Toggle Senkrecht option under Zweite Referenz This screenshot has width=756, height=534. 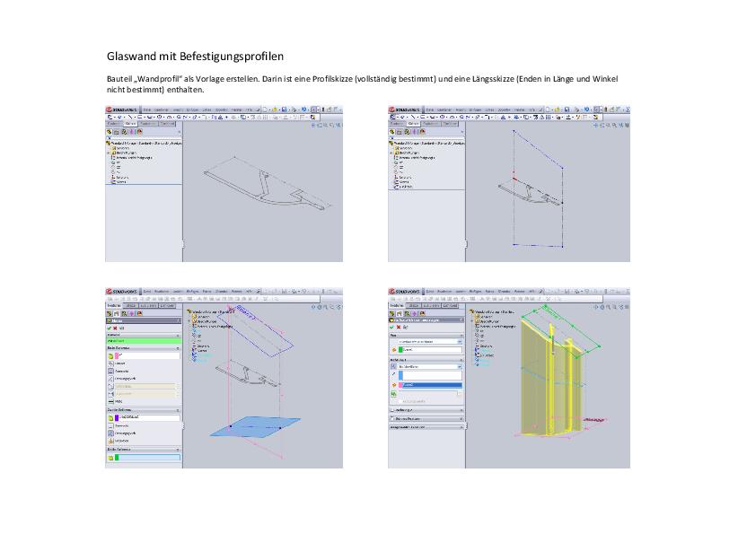click(x=111, y=425)
